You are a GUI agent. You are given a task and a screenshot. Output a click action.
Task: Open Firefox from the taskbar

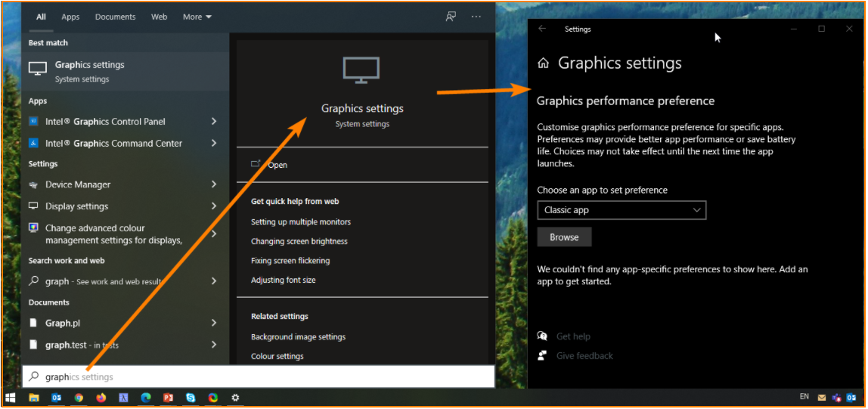[101, 398]
